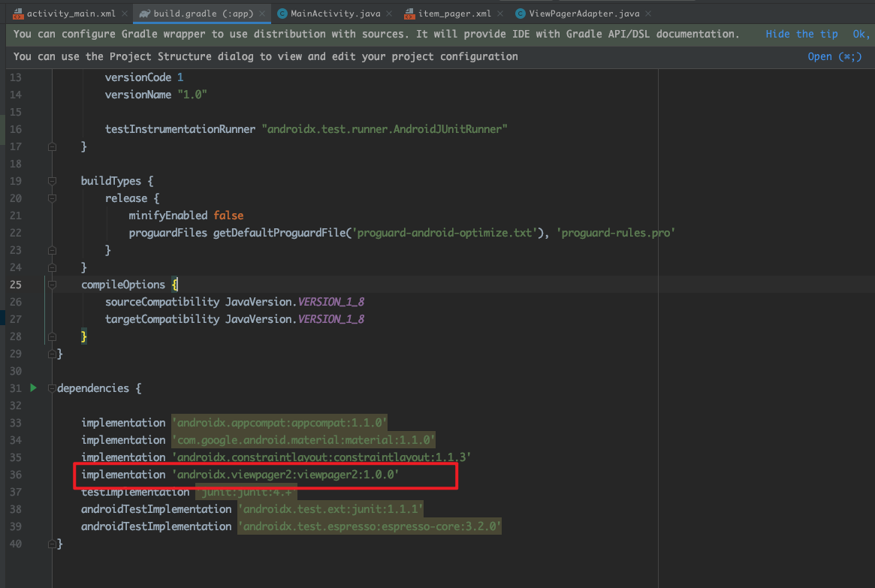
Task: Close the build.gradle (:app) tab
Action: point(261,14)
